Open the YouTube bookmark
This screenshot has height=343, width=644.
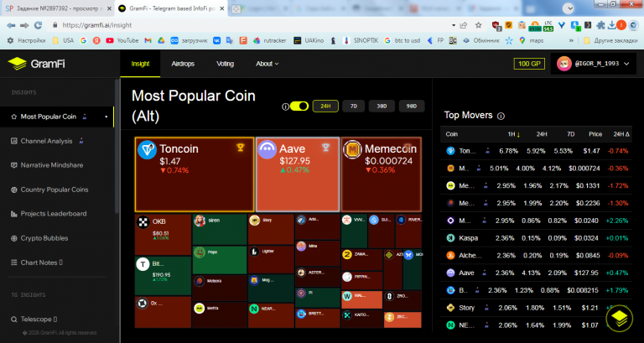[122, 40]
